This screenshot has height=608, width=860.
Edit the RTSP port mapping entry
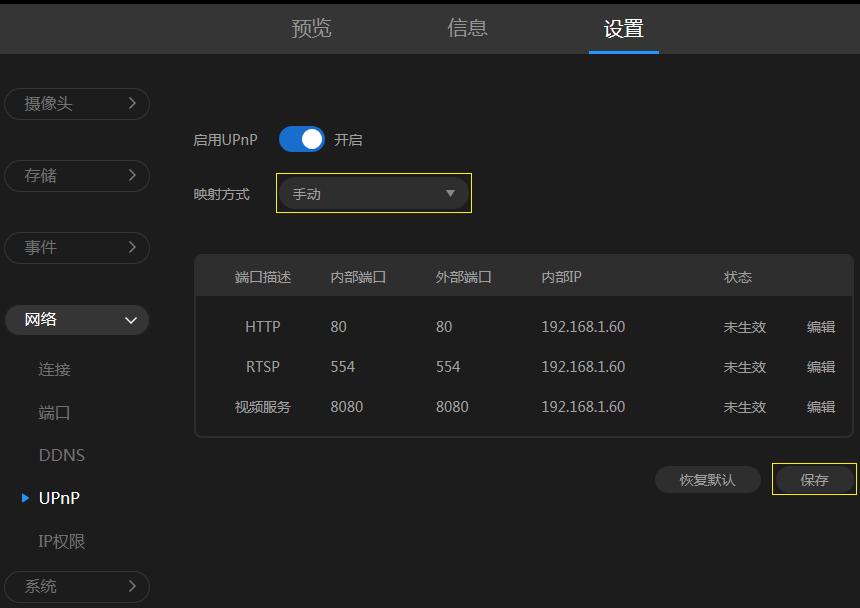820,366
